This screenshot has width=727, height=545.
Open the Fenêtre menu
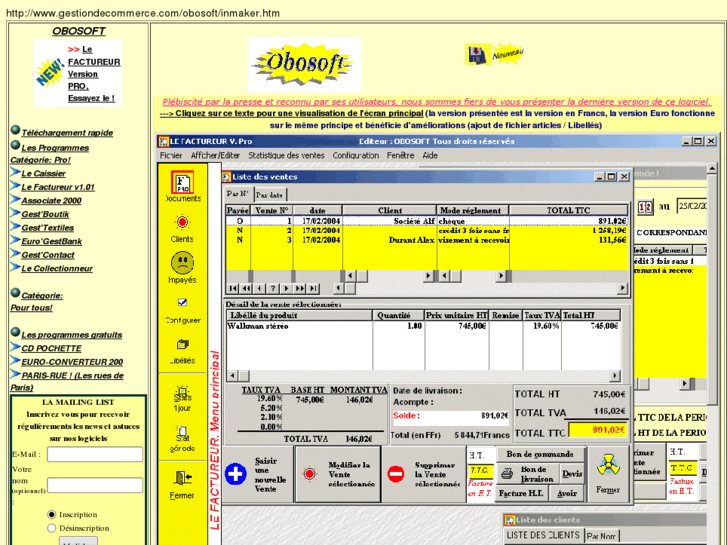(401, 155)
